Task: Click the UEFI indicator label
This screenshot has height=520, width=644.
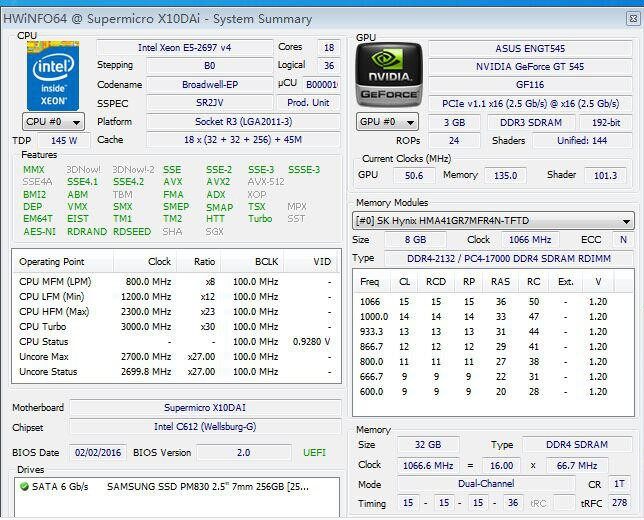Action: click(314, 453)
